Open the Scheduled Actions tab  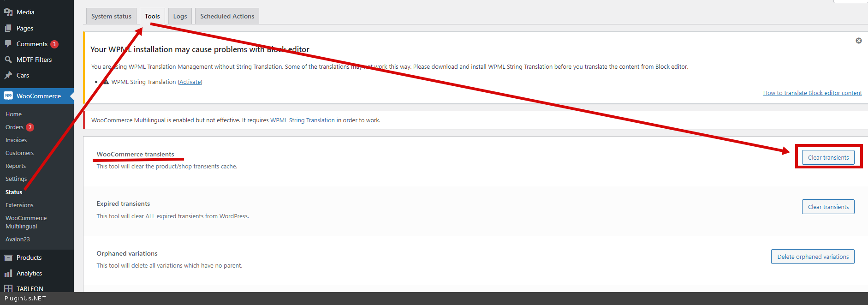[x=227, y=16]
